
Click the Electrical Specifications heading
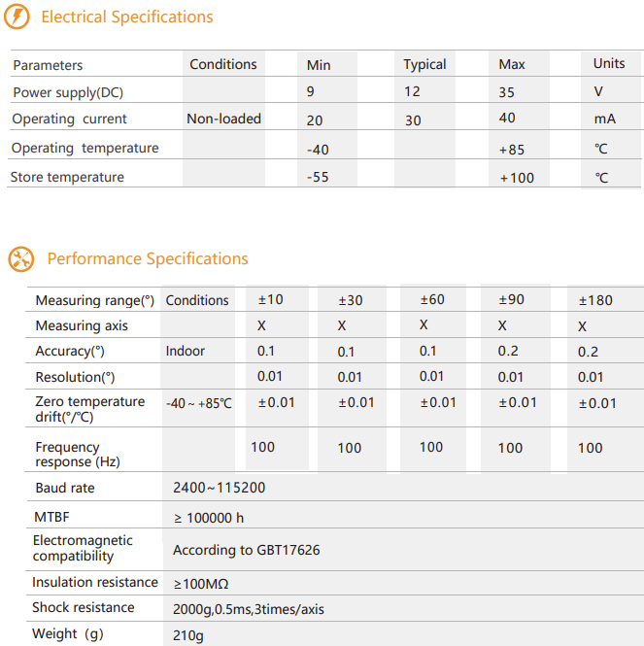tap(127, 17)
